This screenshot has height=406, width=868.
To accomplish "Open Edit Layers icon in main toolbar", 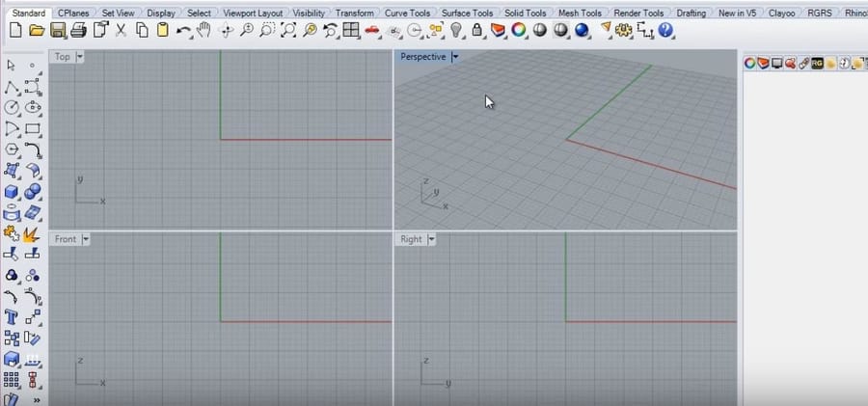I will point(498,30).
